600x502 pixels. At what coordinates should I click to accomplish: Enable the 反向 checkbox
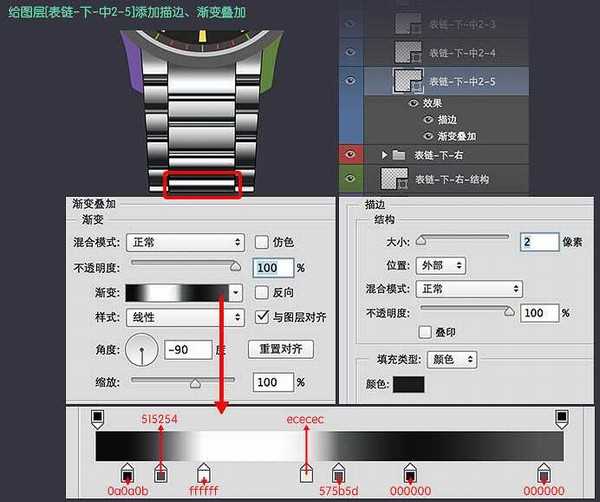[x=262, y=292]
